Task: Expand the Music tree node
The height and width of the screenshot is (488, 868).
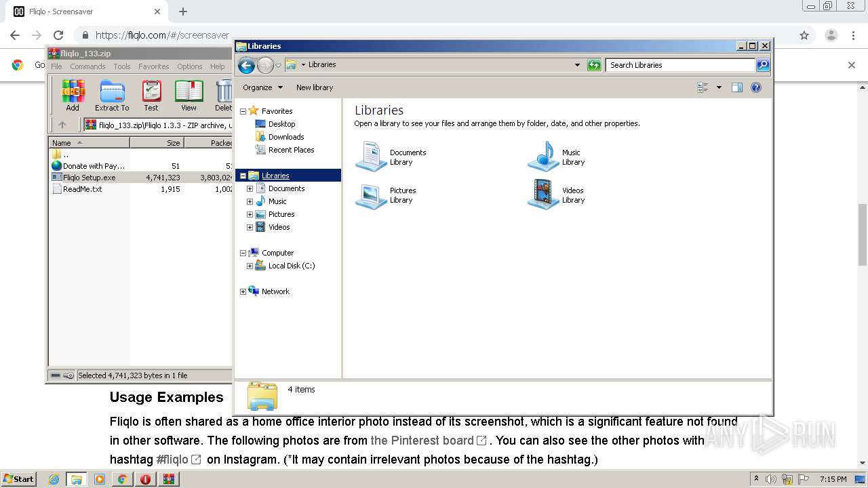Action: 250,201
